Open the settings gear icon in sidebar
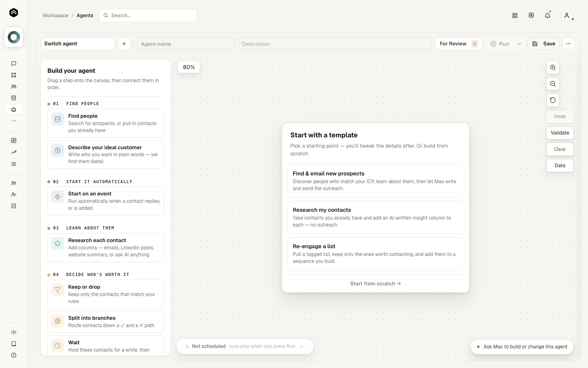Image resolution: width=588 pixels, height=368 pixels. pos(13,332)
